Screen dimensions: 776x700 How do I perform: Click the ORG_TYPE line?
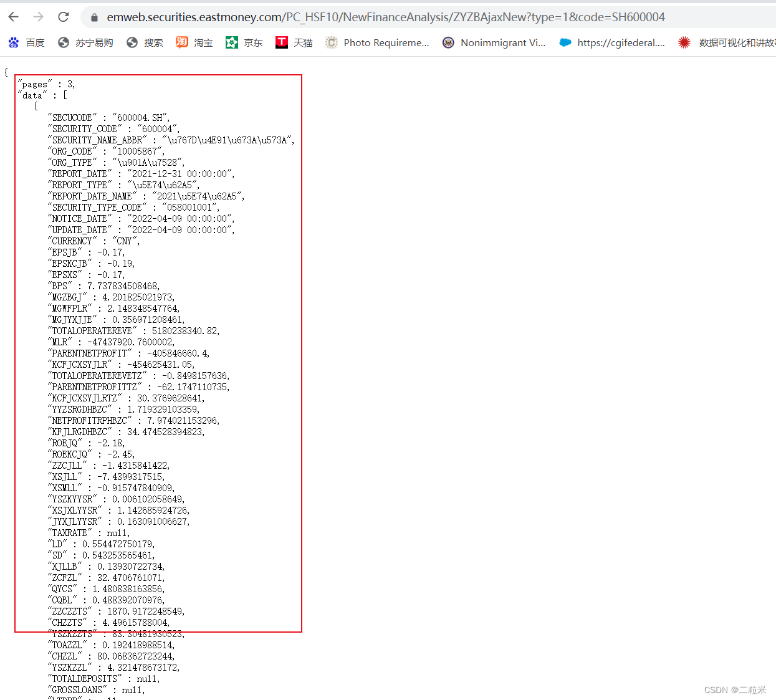117,163
